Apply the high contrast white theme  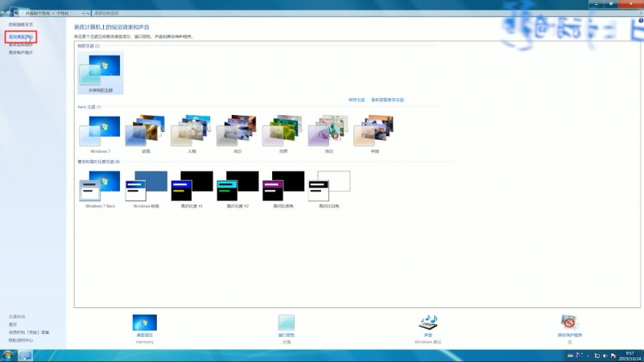pyautogui.click(x=329, y=189)
